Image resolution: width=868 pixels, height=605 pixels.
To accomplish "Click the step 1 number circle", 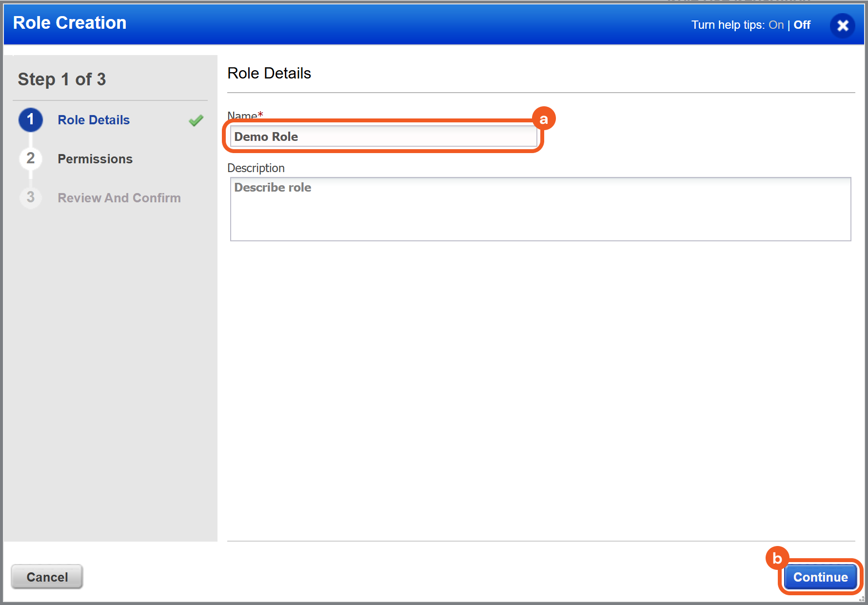I will pyautogui.click(x=31, y=120).
